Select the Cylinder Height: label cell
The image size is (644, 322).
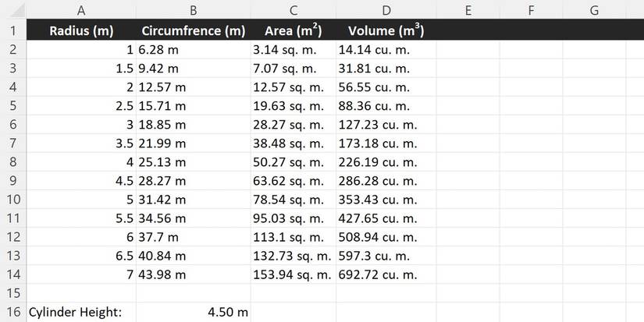(x=81, y=312)
